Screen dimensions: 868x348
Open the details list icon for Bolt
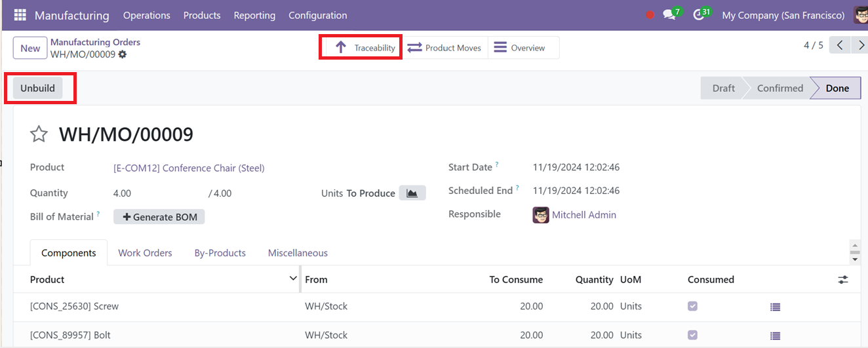(776, 336)
